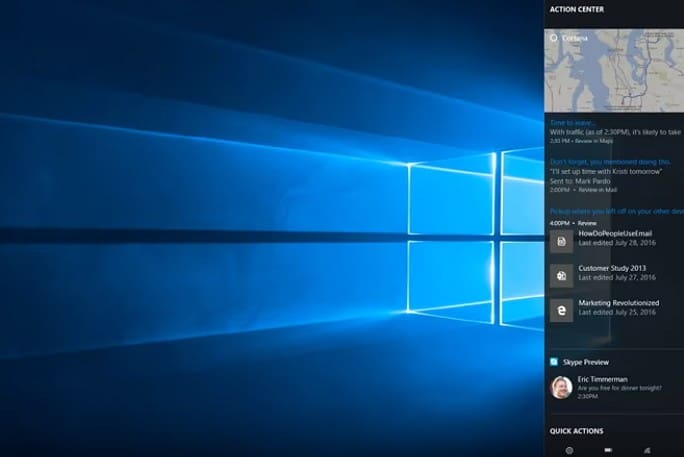Open the Customer Study 2013 file icon

click(562, 275)
